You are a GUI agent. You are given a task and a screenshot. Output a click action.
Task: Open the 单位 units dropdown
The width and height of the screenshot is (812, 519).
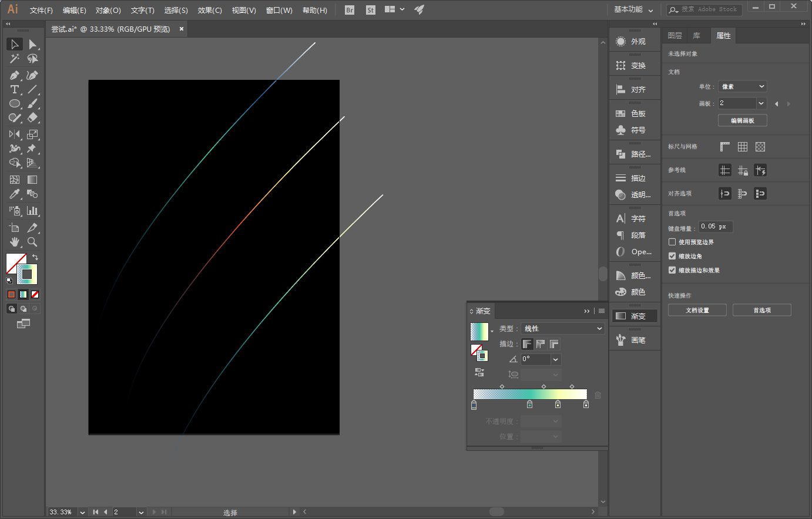pyautogui.click(x=743, y=86)
